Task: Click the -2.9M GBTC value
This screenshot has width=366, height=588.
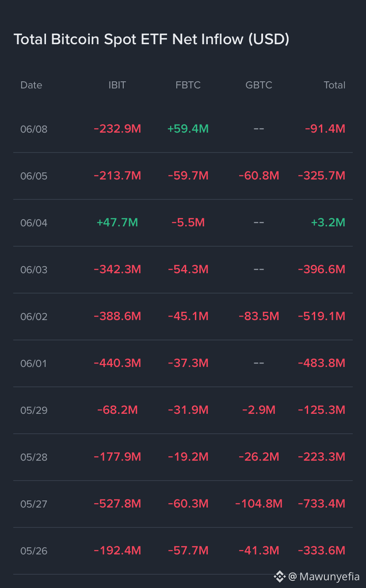Action: pos(259,410)
